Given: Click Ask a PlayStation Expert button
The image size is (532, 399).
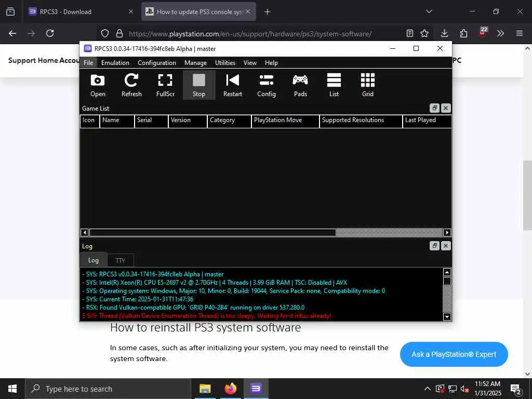Looking at the screenshot, I should [x=454, y=354].
